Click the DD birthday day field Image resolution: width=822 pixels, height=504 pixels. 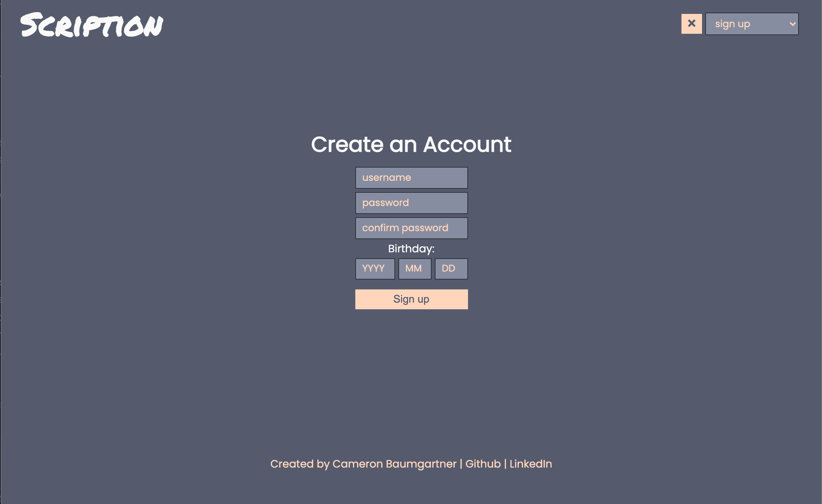pos(448,269)
